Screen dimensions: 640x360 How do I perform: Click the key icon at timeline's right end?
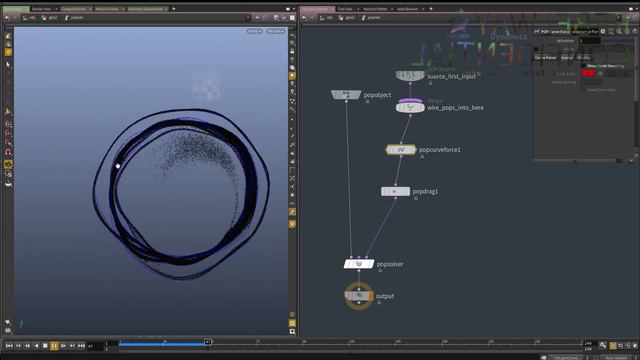(x=603, y=345)
